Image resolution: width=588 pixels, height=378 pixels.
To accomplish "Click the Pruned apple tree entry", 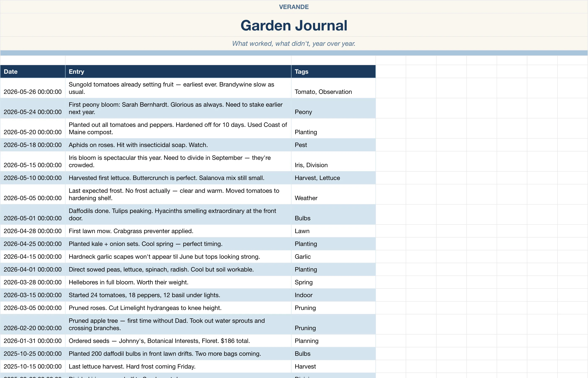I will point(178,324).
